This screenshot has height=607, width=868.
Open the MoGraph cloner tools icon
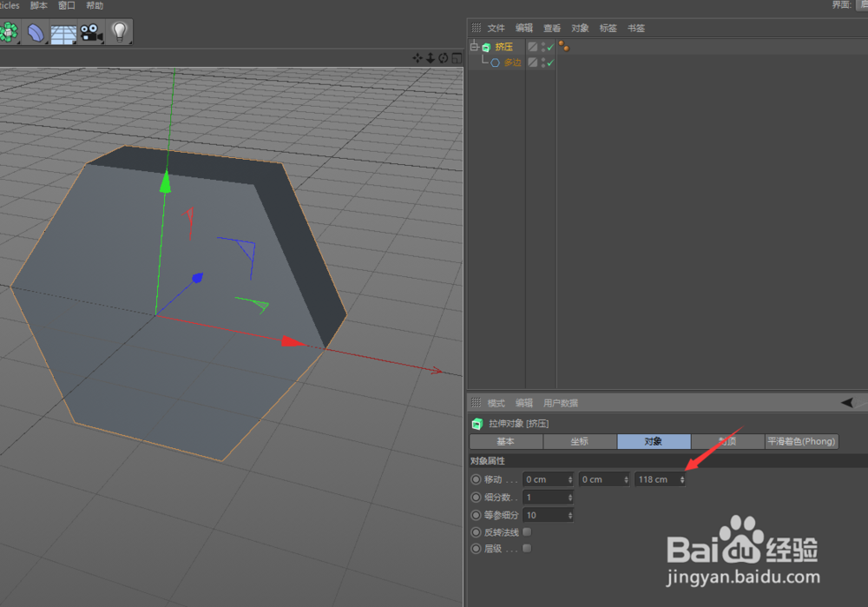(9, 32)
